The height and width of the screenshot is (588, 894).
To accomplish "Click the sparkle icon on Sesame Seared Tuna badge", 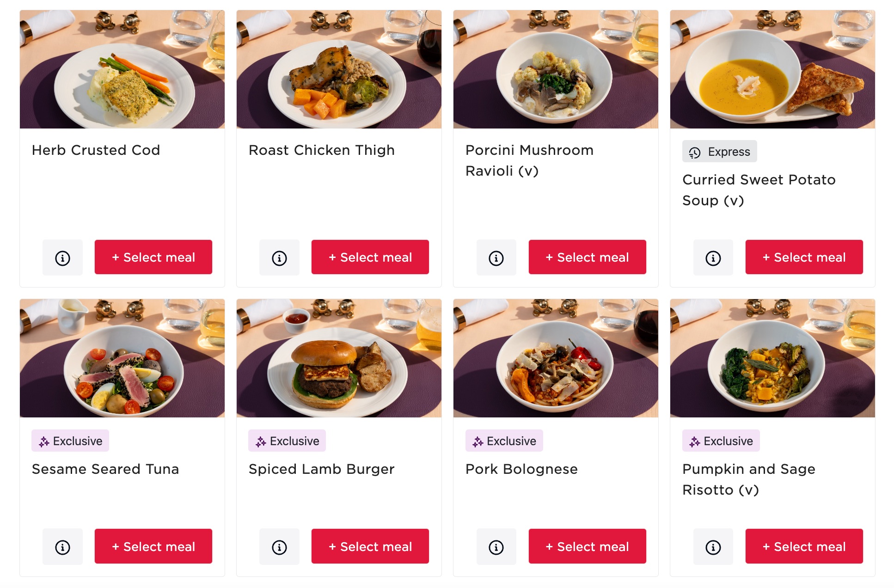I will [44, 441].
